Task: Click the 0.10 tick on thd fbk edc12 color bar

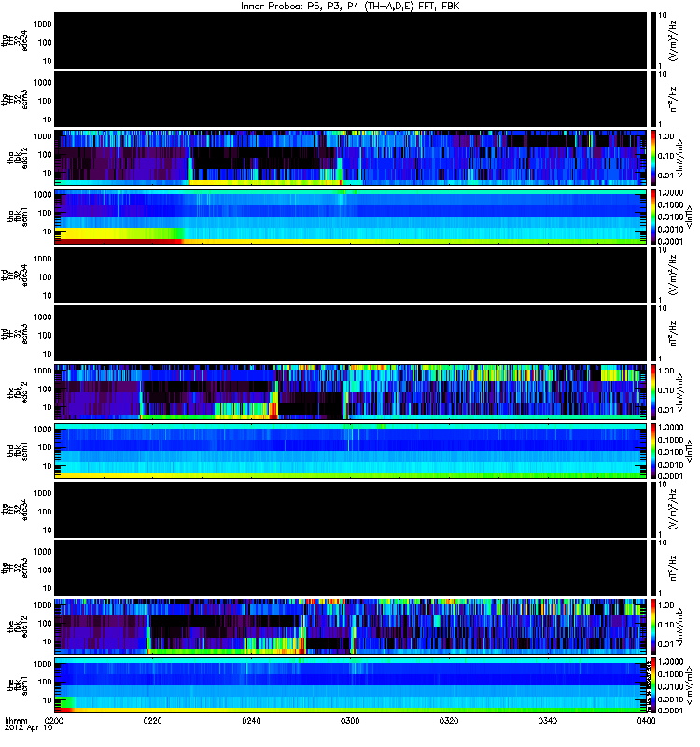Action: [x=665, y=390]
